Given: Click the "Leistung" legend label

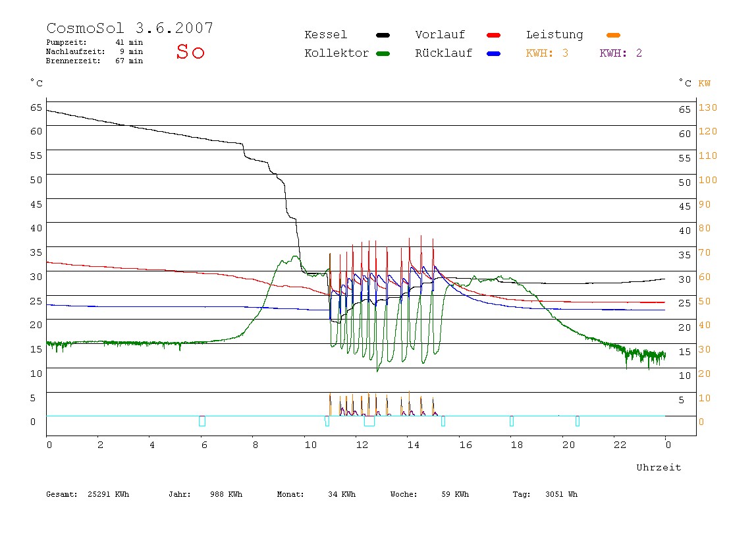Looking at the screenshot, I should [554, 35].
